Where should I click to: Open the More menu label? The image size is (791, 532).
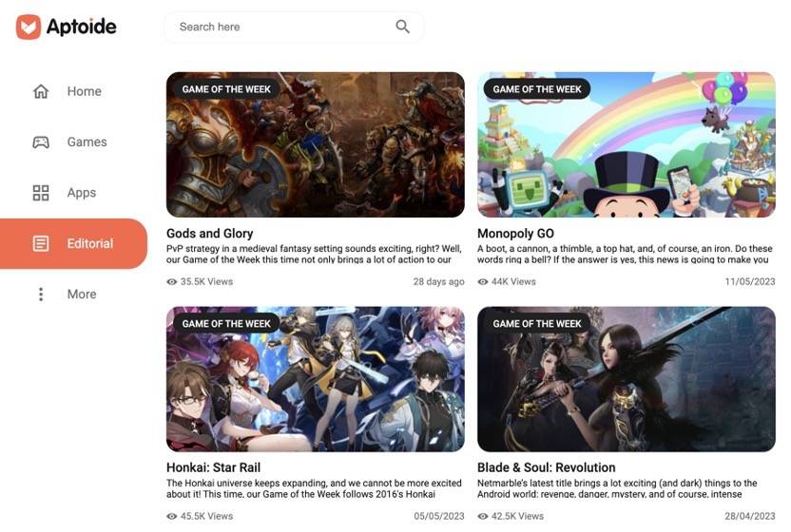[82, 294]
